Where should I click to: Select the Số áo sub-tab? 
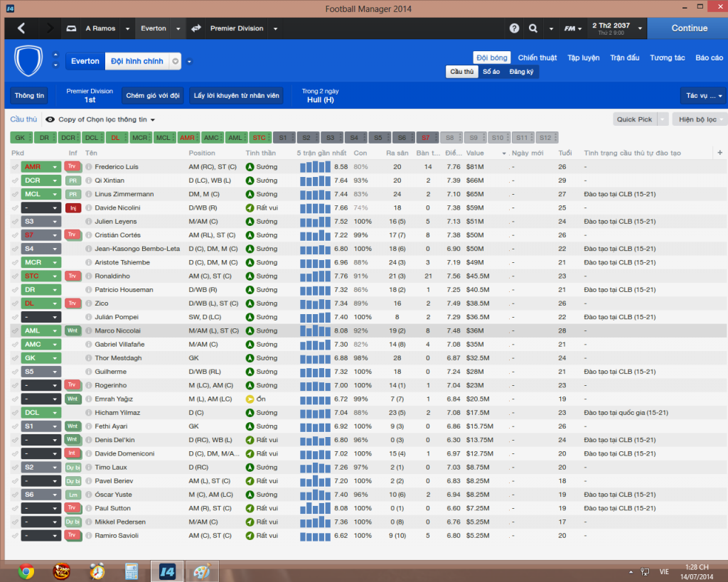(491, 72)
